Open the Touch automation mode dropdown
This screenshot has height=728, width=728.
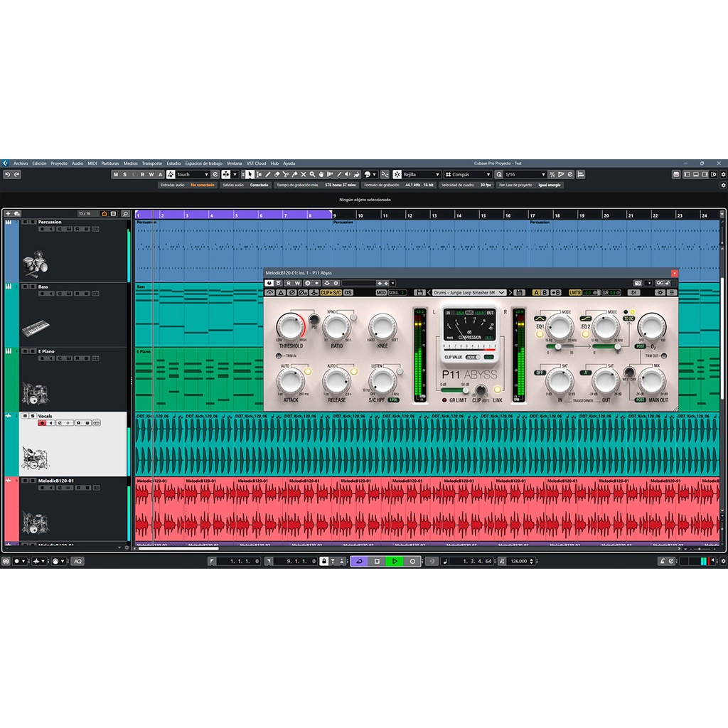tap(192, 174)
